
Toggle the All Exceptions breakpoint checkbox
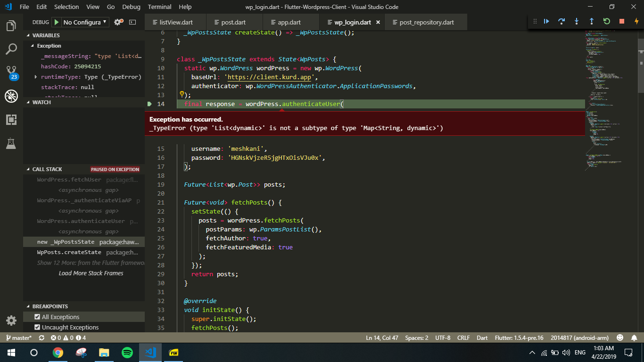(37, 317)
